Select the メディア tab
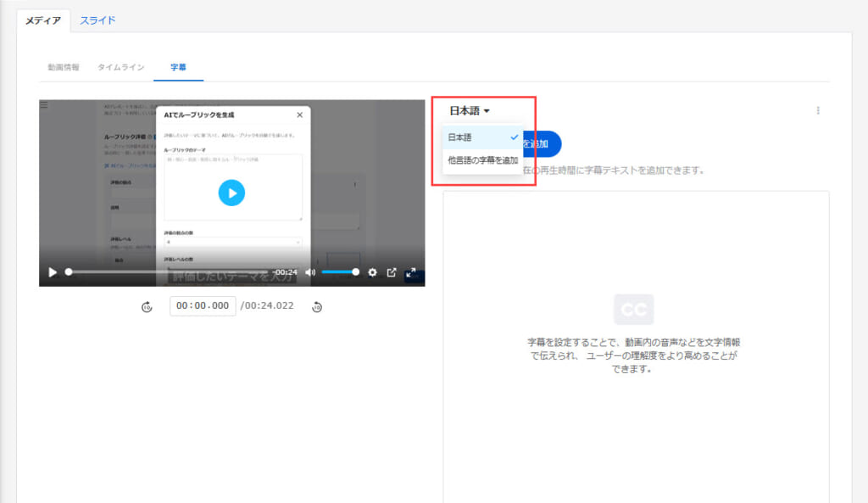Screen dimensions: 868x503 43,20
